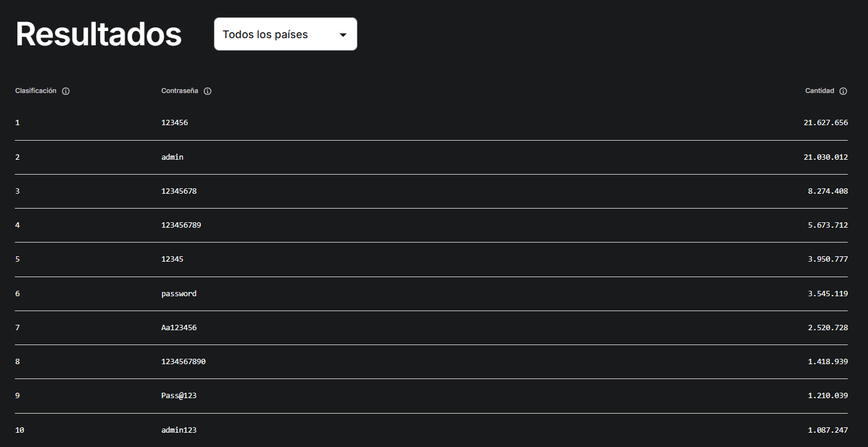The image size is (868, 447).
Task: Click the count 3.950.777
Action: 827,259
